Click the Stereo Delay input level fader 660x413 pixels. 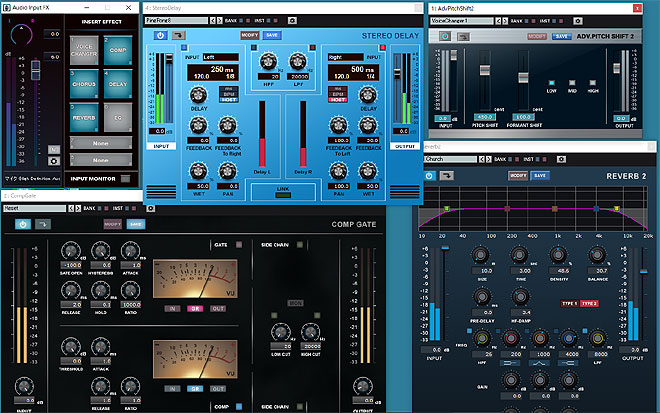pyautogui.click(x=169, y=58)
